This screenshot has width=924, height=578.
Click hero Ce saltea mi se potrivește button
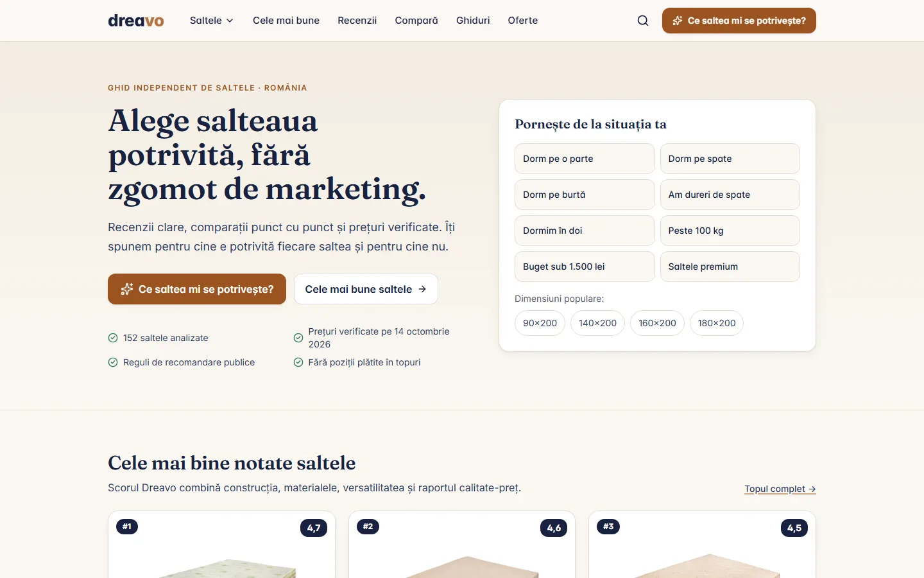tap(197, 289)
